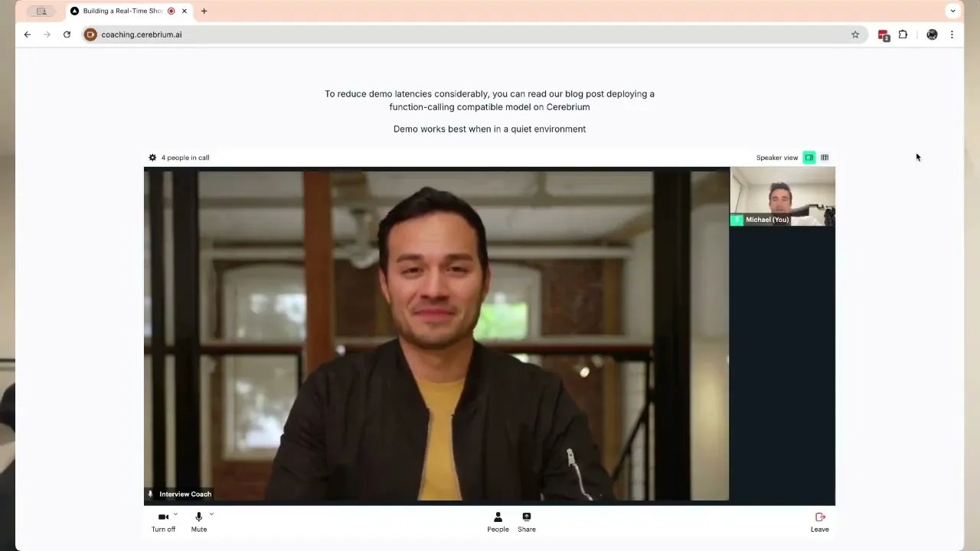Select the speaker view layout icon
This screenshot has width=980, height=551.
click(809, 158)
